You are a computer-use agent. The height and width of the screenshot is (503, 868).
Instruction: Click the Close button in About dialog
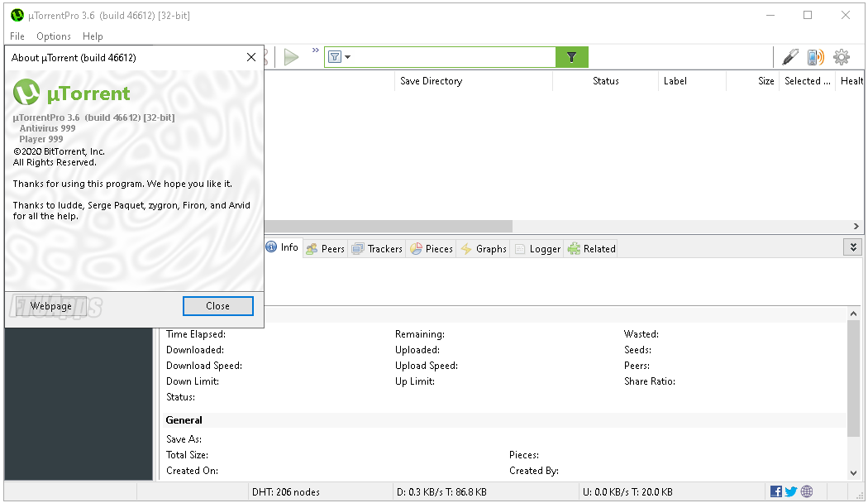[x=218, y=306]
